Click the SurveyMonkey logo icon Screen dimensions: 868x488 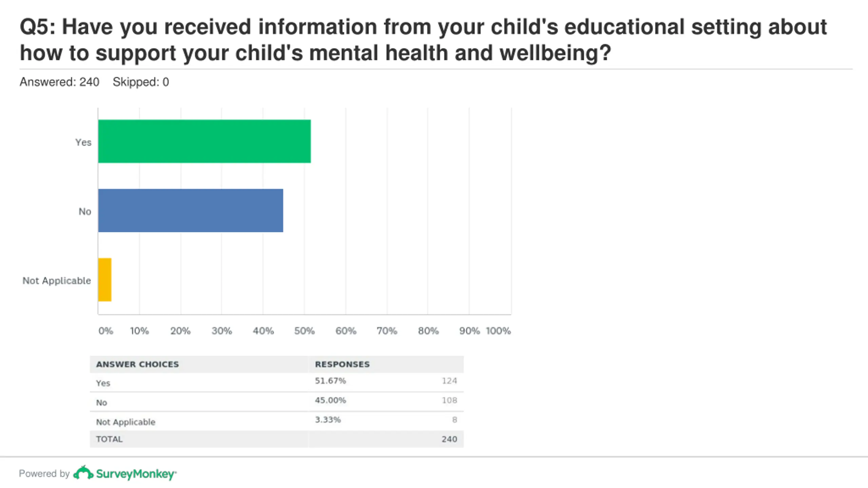(x=83, y=473)
